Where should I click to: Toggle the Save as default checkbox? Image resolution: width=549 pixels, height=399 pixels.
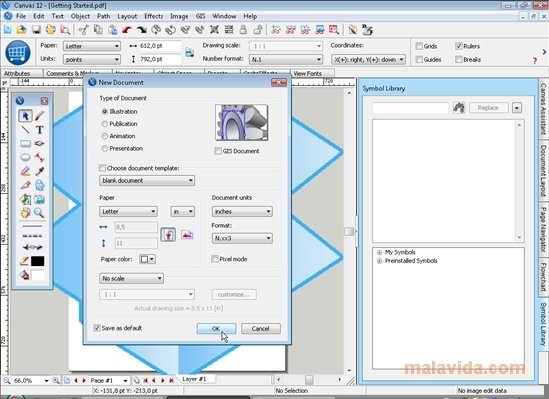point(97,328)
